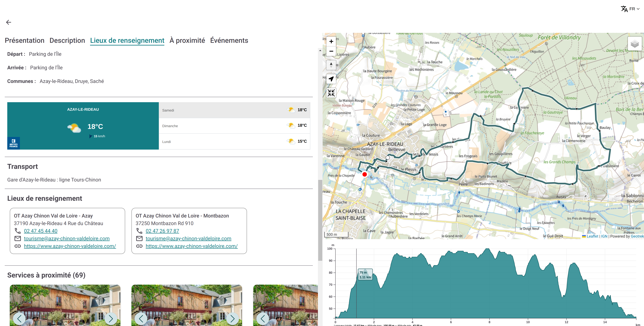Reset map bearing with compass button

tap(331, 65)
